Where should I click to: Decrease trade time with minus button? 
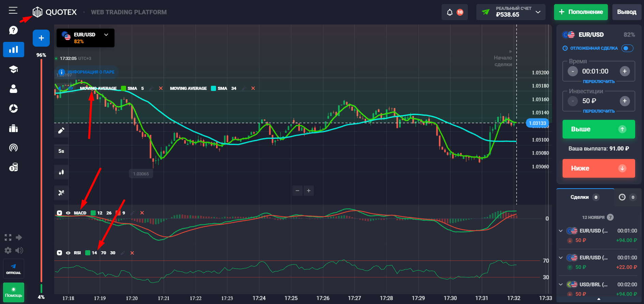(x=573, y=71)
